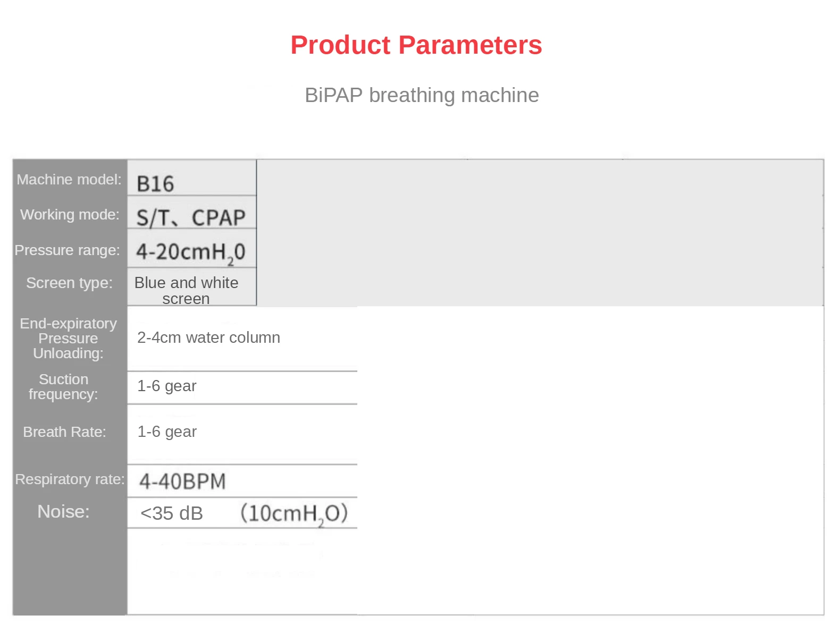Select the 2-4cm water column value
The width and height of the screenshot is (840, 625).
pos(208,337)
